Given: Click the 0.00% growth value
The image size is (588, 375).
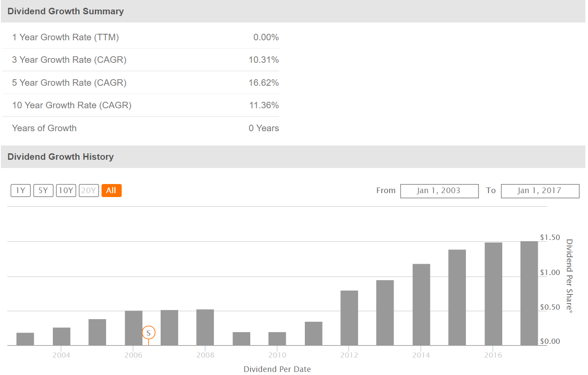Looking at the screenshot, I should [266, 37].
